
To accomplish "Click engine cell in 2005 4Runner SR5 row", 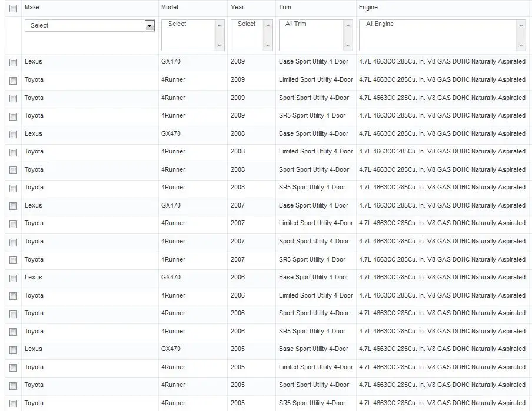I will coord(442,403).
